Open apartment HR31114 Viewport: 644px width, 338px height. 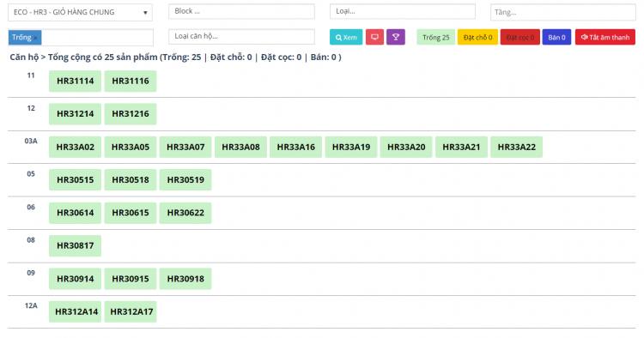(x=76, y=81)
